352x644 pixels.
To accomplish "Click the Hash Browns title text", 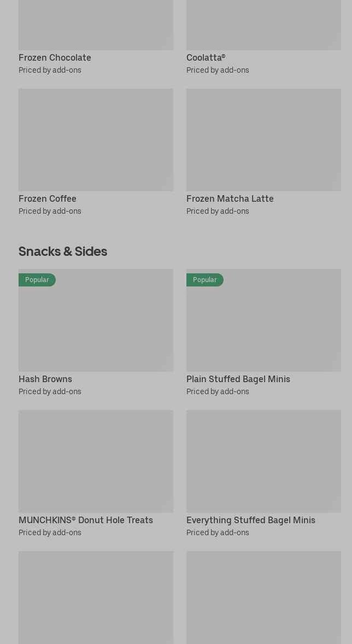I will [45, 379].
